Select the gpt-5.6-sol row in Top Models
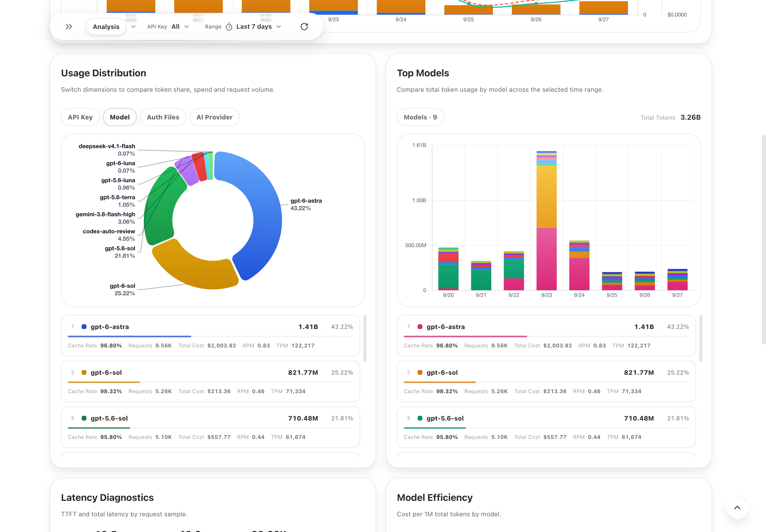 pyautogui.click(x=546, y=427)
